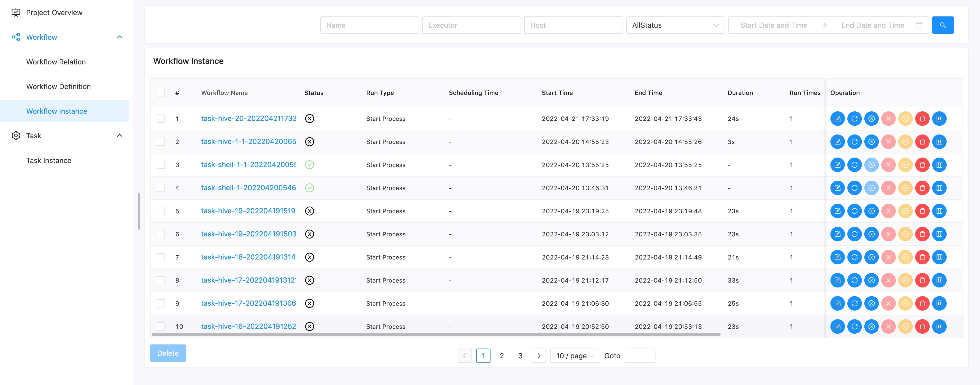Open Gantt chart icon in row 7
This screenshot has height=385, width=980.
point(939,257)
